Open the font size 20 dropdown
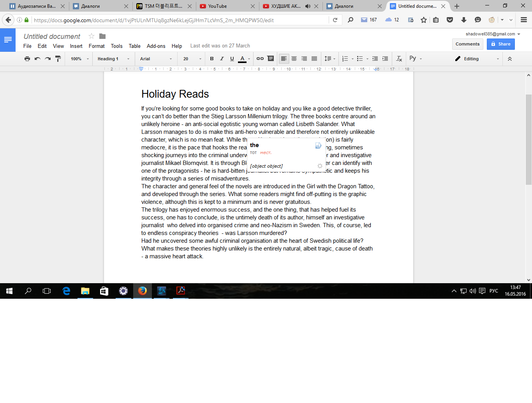The height and width of the screenshot is (403, 532). pyautogui.click(x=192, y=59)
